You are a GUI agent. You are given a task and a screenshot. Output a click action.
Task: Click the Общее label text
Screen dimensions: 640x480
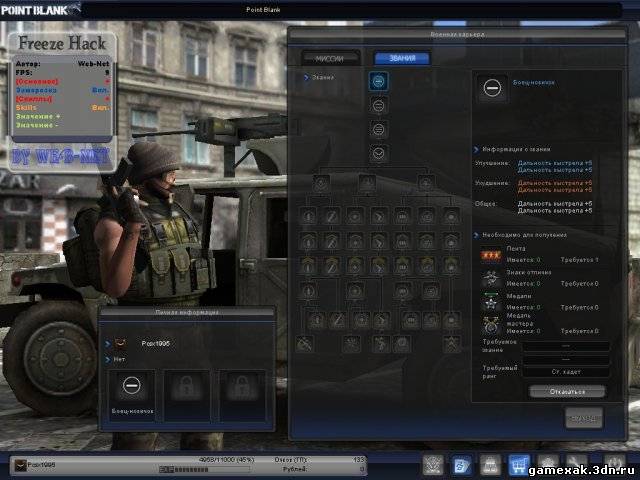coord(485,203)
